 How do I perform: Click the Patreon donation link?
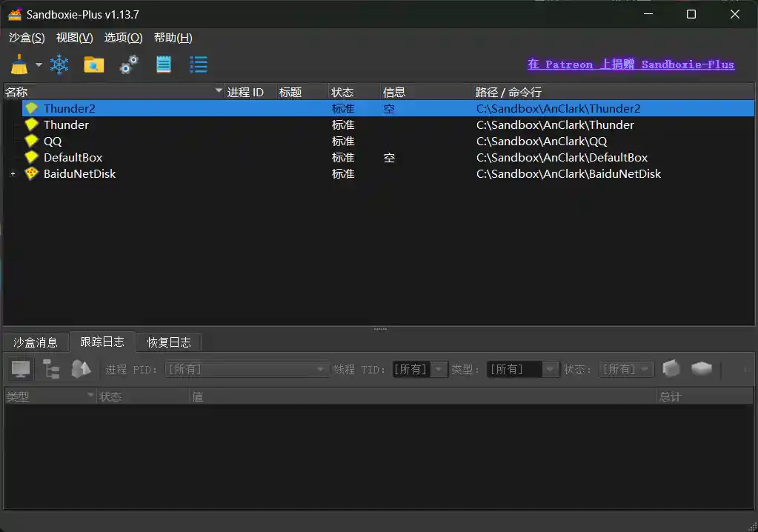[x=629, y=64]
